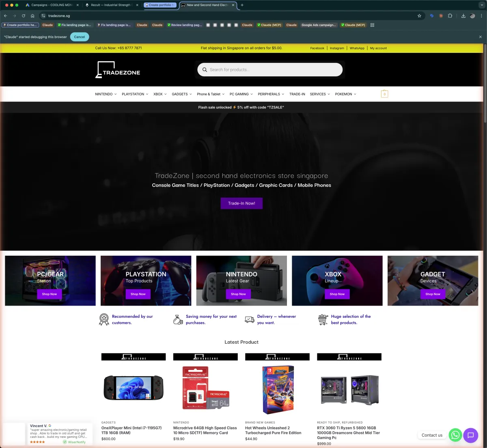Image resolution: width=487 pixels, height=448 pixels.
Task: Cancel the Claude debugging session
Action: click(80, 37)
